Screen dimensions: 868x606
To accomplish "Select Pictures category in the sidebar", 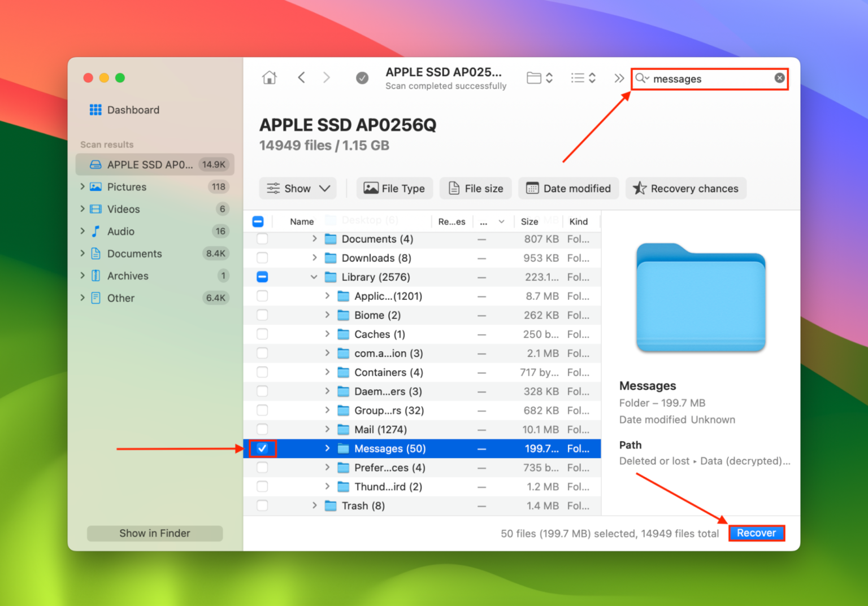I will 127,187.
